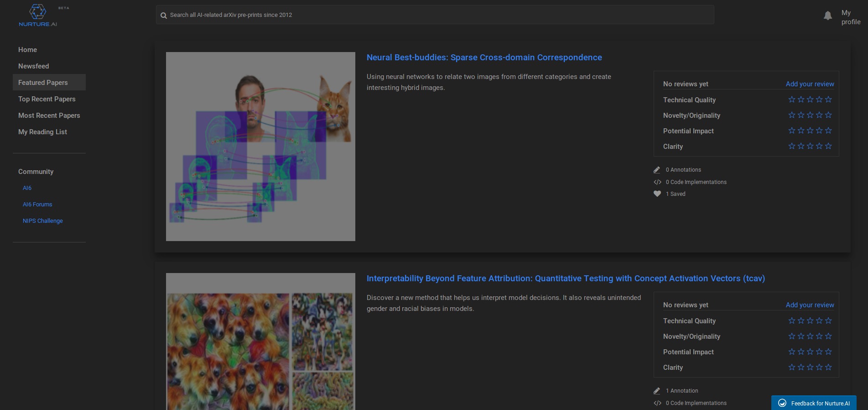
Task: Open Neural Best-buddies paper title
Action: pyautogui.click(x=484, y=58)
